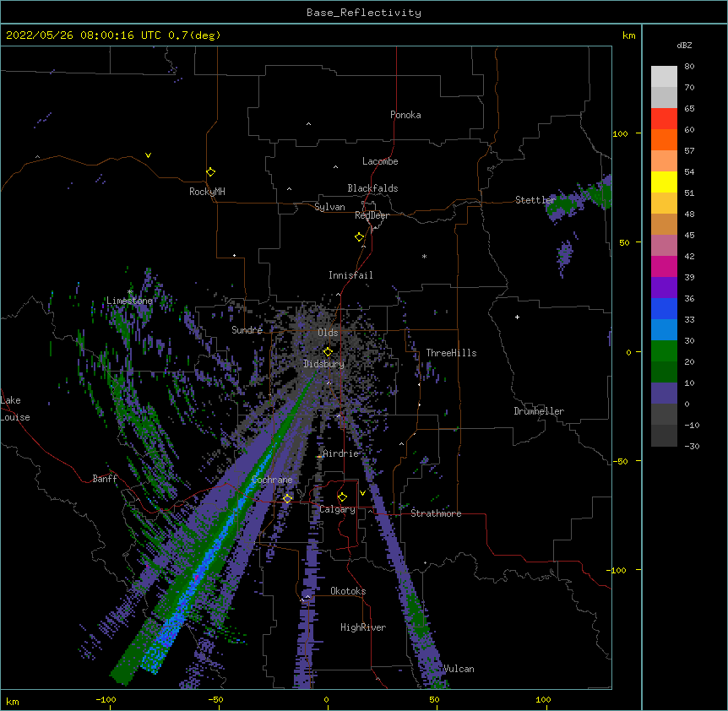Click the Base_Reflectivity title text

[x=363, y=13]
